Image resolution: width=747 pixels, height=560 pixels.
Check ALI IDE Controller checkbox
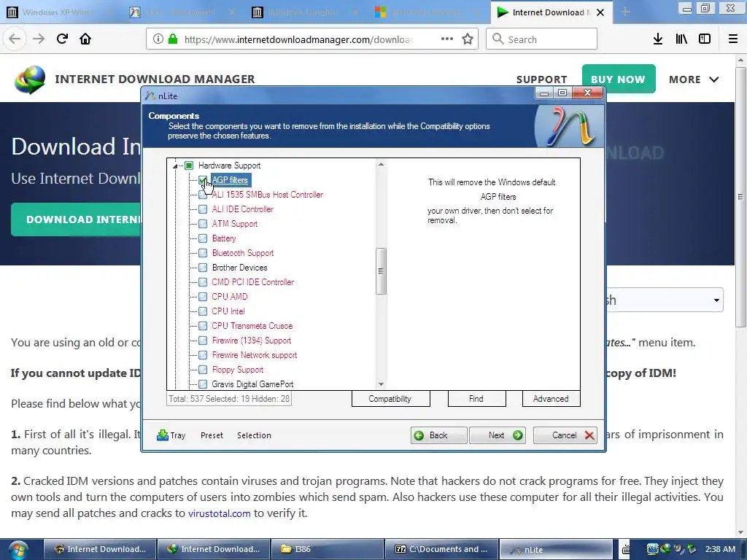coord(203,209)
